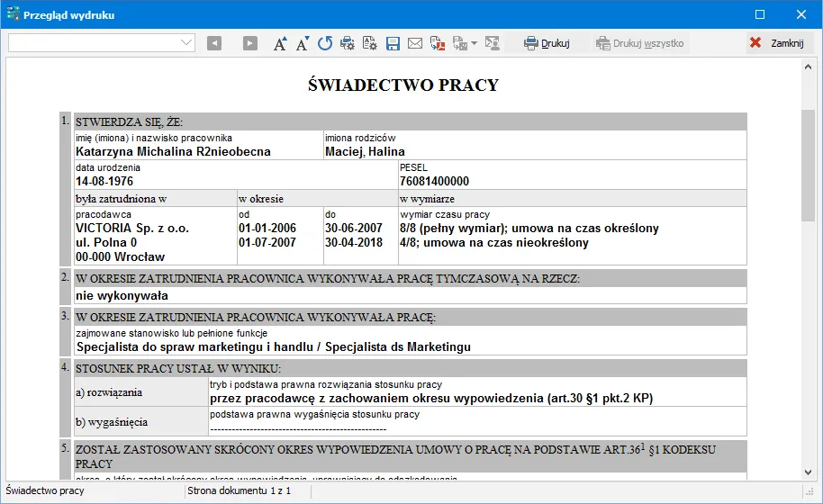Click parents' names Maciej, Halina
This screenshot has width=823, height=504.
[365, 151]
